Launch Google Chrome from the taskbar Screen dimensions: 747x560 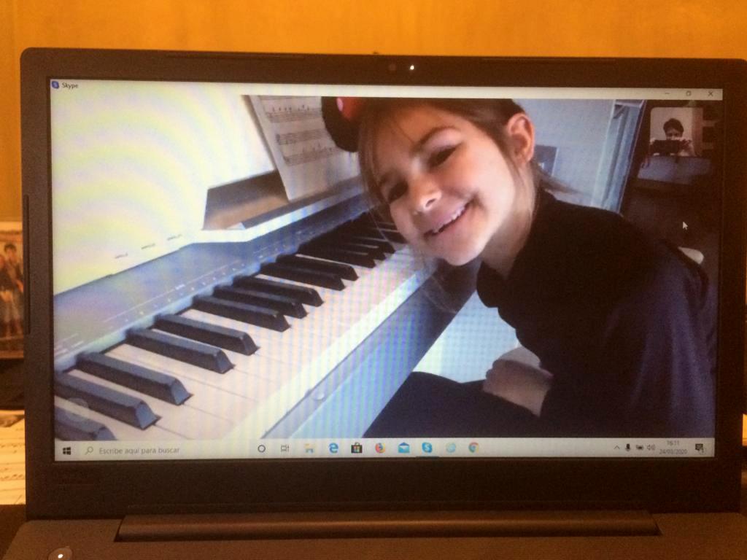(473, 448)
